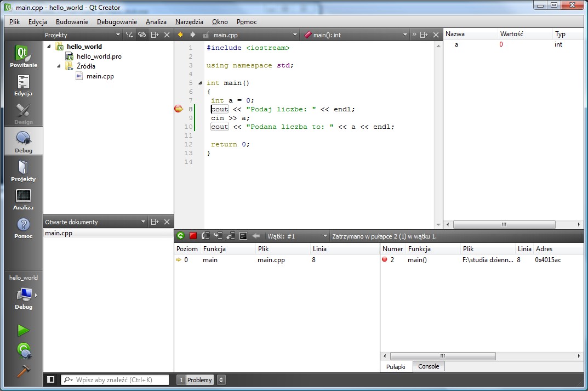The height and width of the screenshot is (391, 588).
Task: Open the main.cpp file selector dropdown
Action: click(255, 35)
